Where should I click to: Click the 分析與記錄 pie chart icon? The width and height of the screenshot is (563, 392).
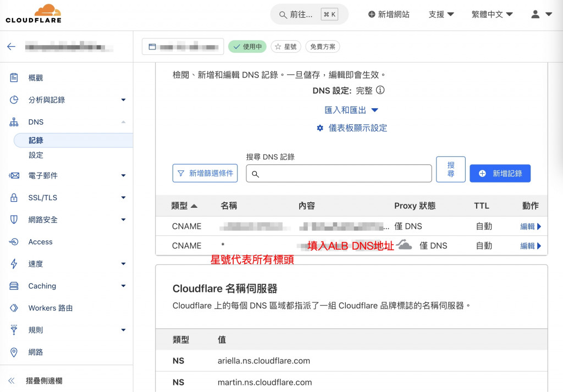pyautogui.click(x=14, y=100)
